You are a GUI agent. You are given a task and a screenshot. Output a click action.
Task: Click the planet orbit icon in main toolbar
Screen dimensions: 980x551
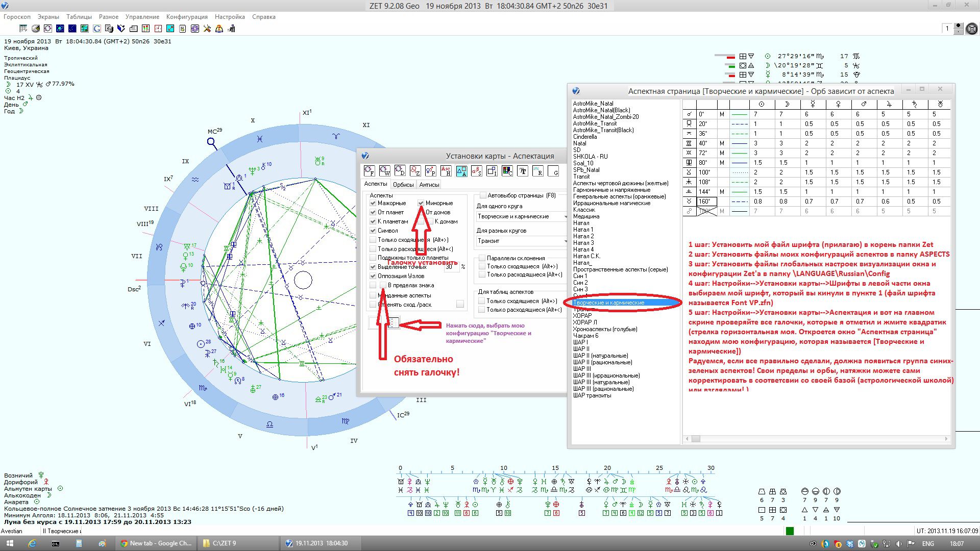(x=60, y=29)
